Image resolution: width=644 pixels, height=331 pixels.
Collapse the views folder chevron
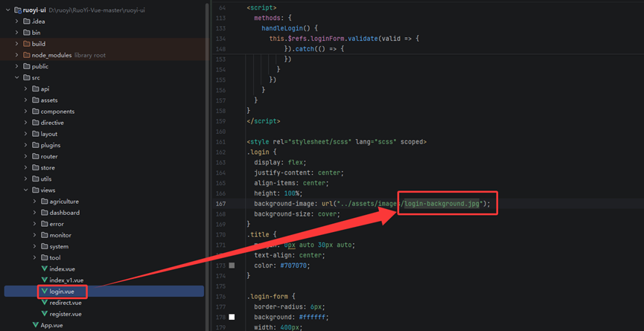pyautogui.click(x=26, y=190)
